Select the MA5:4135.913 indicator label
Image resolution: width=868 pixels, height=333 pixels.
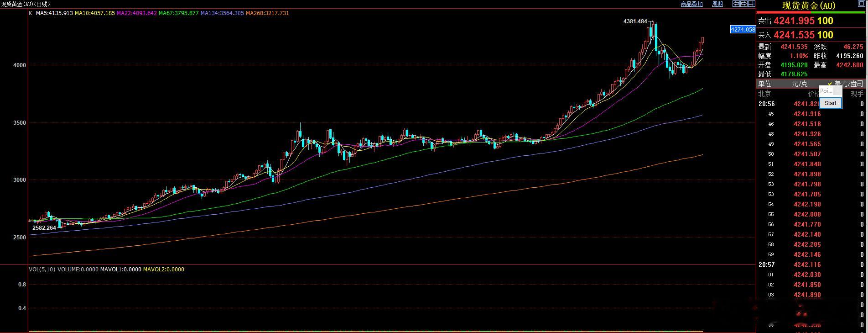[54, 13]
